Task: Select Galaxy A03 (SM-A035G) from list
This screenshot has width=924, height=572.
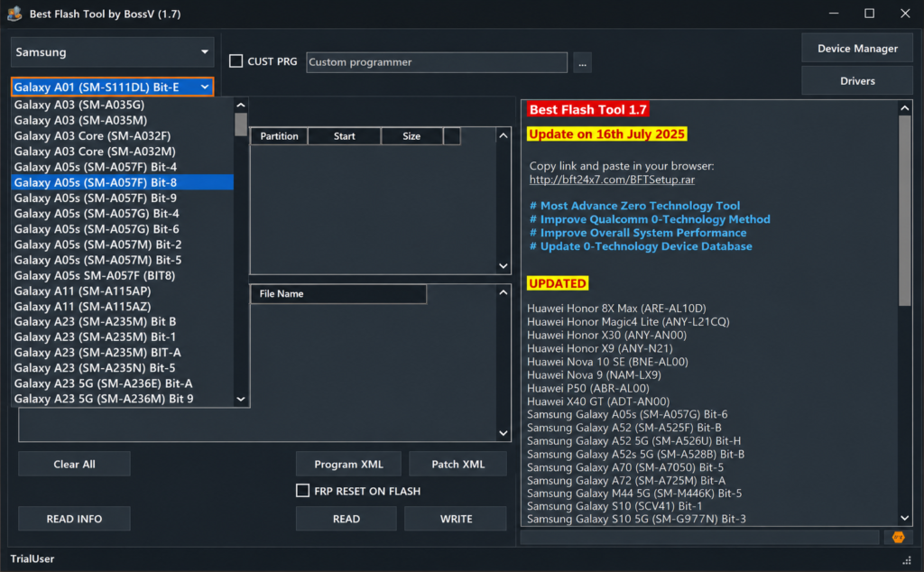Action: [123, 105]
